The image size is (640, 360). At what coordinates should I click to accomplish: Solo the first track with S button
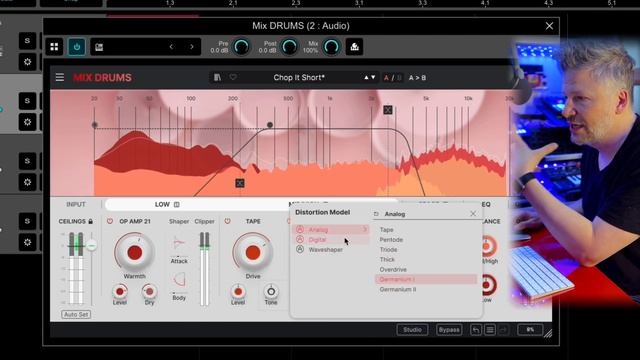point(27,41)
